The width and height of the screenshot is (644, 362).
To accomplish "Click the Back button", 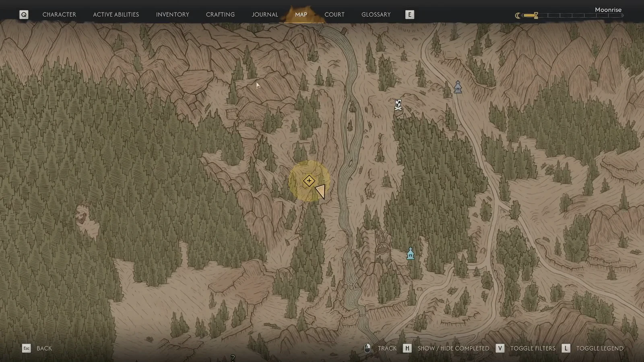I will (x=44, y=348).
